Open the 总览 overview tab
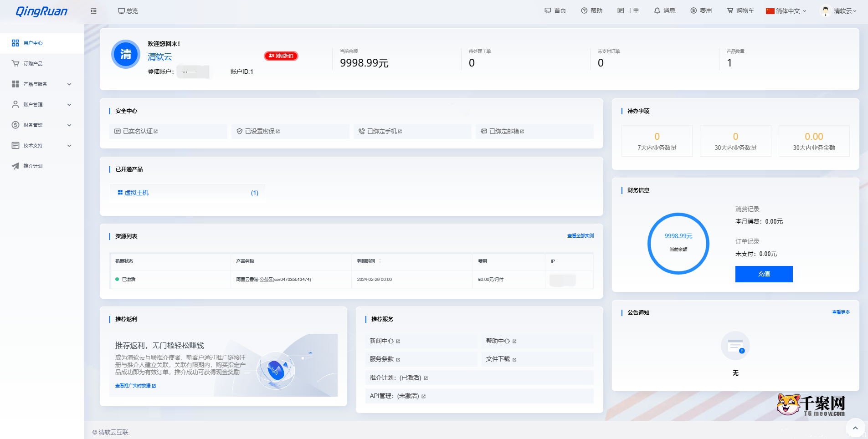This screenshot has height=439, width=868. point(128,11)
